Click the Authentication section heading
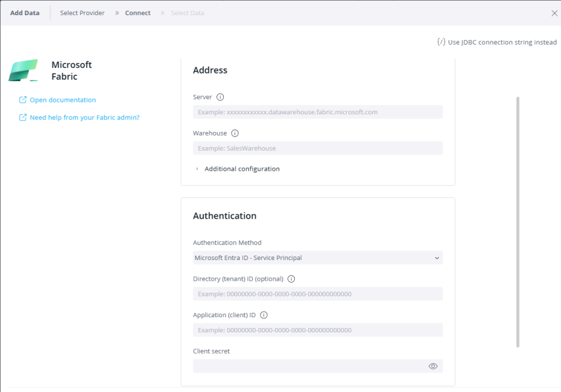The width and height of the screenshot is (561, 392). 225,216
